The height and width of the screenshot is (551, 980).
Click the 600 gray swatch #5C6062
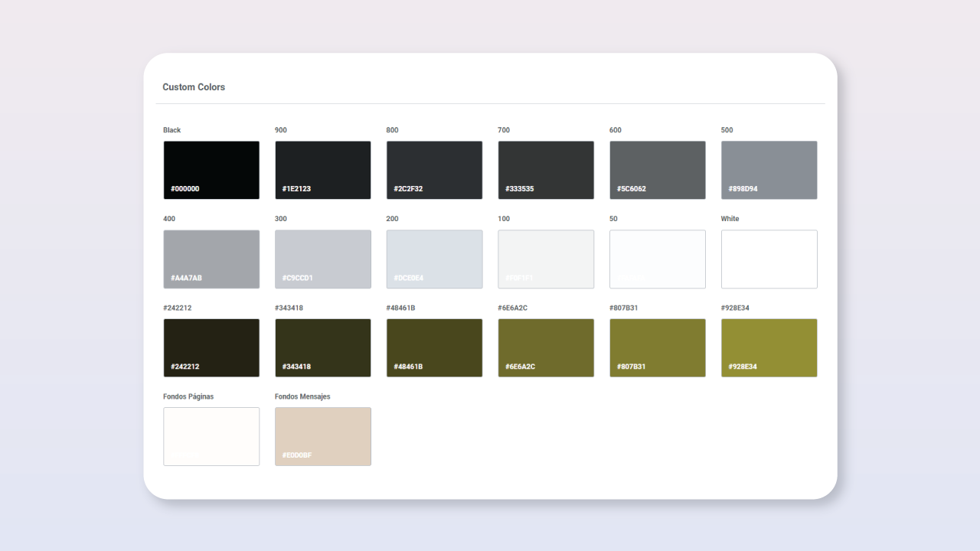point(658,170)
